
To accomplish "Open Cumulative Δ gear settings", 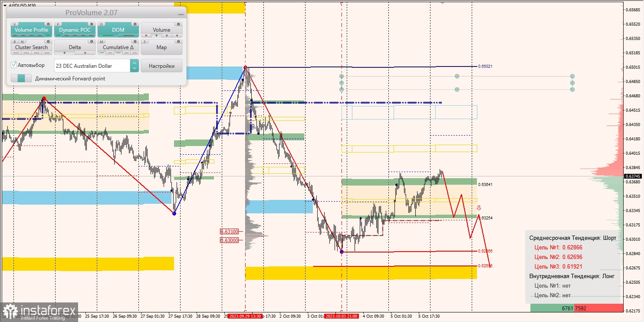I will coord(135,41).
